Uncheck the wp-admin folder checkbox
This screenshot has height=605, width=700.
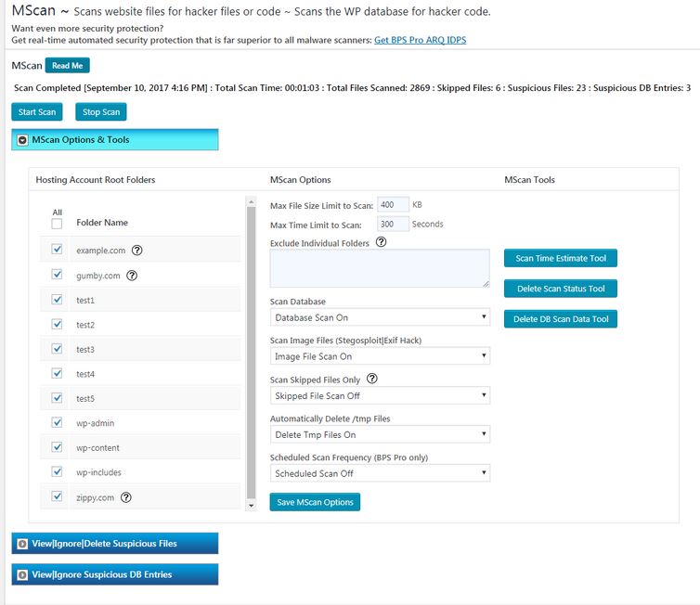pyautogui.click(x=57, y=422)
